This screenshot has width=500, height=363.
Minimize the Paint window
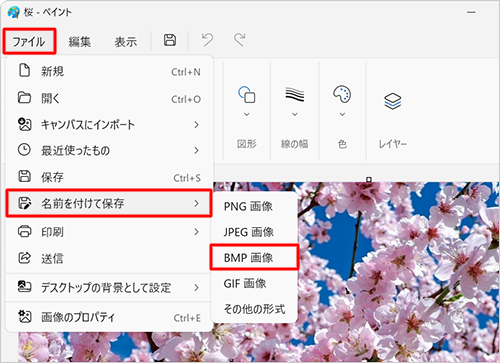471,12
